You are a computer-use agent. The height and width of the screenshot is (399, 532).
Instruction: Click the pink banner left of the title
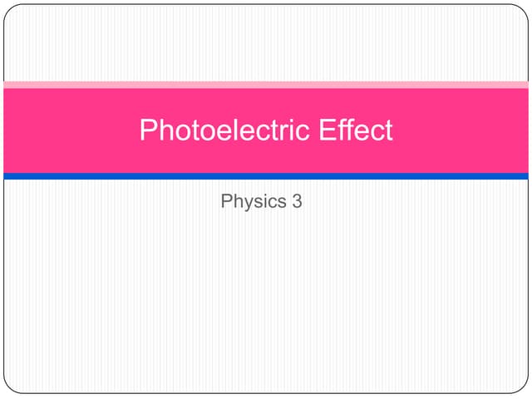click(71, 131)
